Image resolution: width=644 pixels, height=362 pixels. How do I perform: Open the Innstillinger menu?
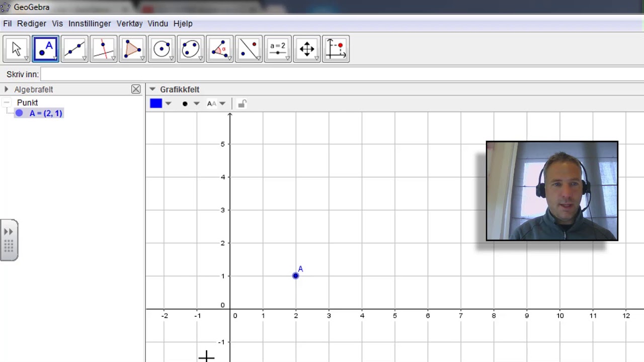pyautogui.click(x=90, y=24)
